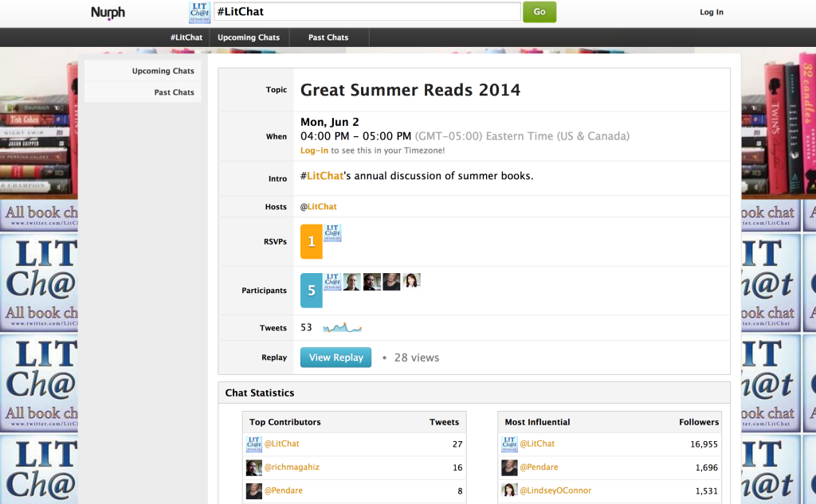This screenshot has width=816, height=504.
Task: Click the tweet count "27" for @LitChat
Action: [457, 444]
